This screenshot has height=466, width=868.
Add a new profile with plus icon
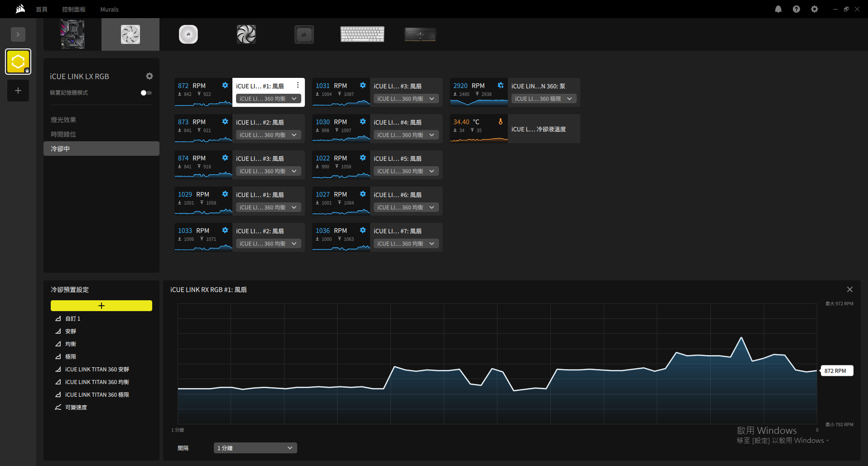coord(18,91)
